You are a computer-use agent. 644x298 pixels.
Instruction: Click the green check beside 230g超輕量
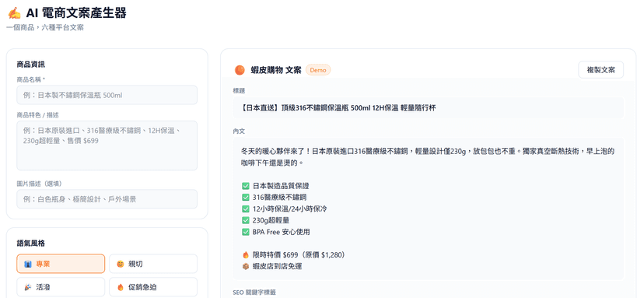[246, 220]
